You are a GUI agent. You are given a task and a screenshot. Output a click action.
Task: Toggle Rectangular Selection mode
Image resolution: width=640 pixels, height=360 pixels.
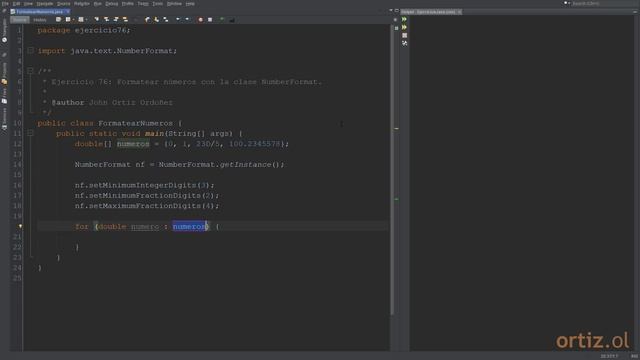coord(136,20)
